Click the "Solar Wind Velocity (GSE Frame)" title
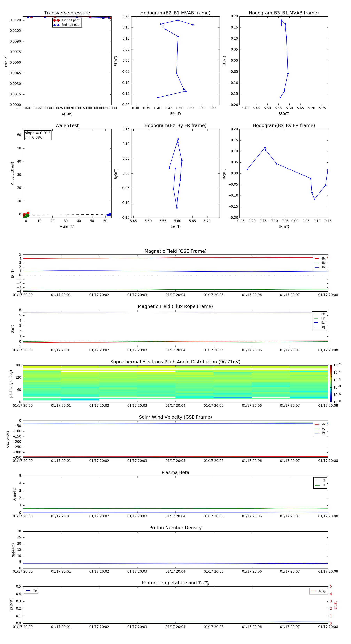The width and height of the screenshot is (351, 644). 175,417
